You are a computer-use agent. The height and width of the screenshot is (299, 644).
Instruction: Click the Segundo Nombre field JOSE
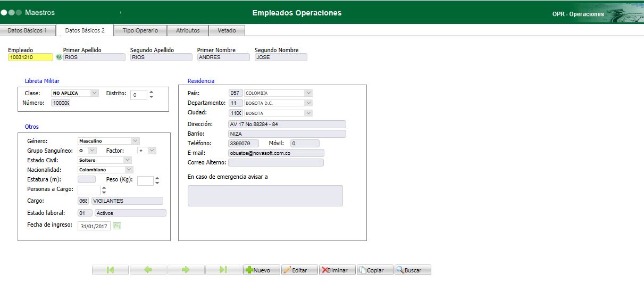click(x=281, y=57)
